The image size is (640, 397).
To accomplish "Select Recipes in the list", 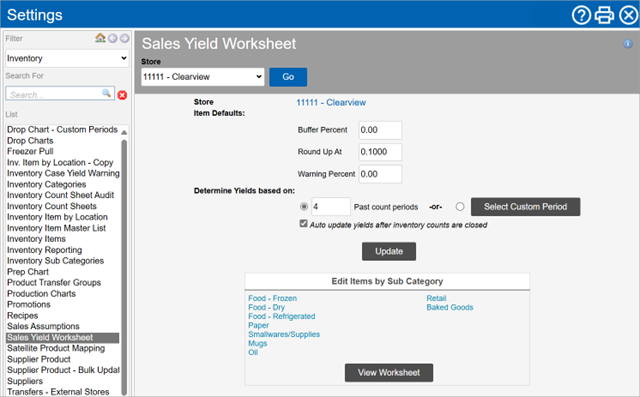I will [x=22, y=315].
